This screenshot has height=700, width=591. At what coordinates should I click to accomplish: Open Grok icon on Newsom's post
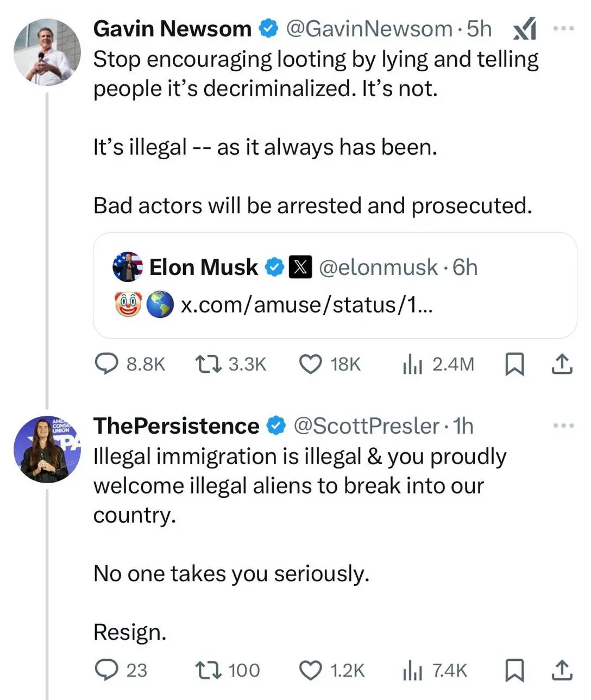[525, 29]
